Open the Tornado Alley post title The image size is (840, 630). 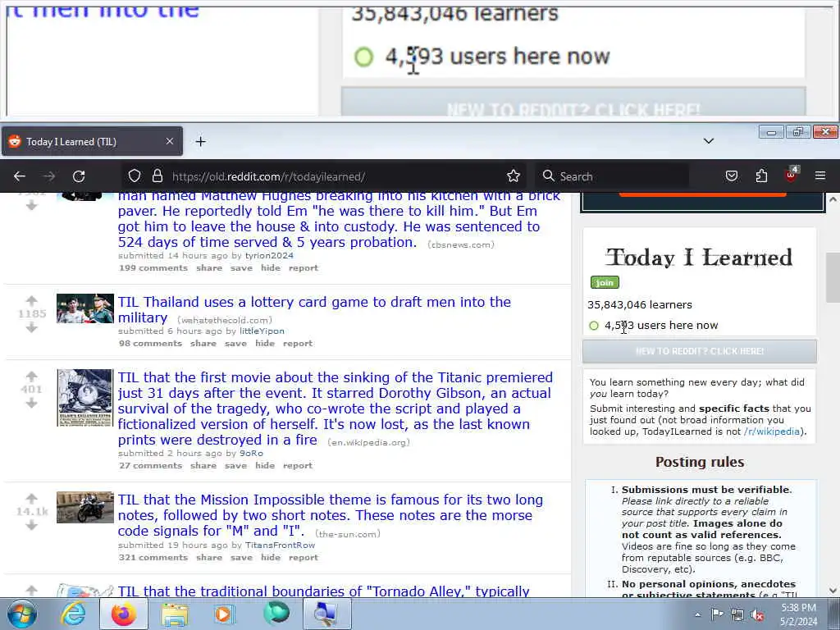(323, 591)
